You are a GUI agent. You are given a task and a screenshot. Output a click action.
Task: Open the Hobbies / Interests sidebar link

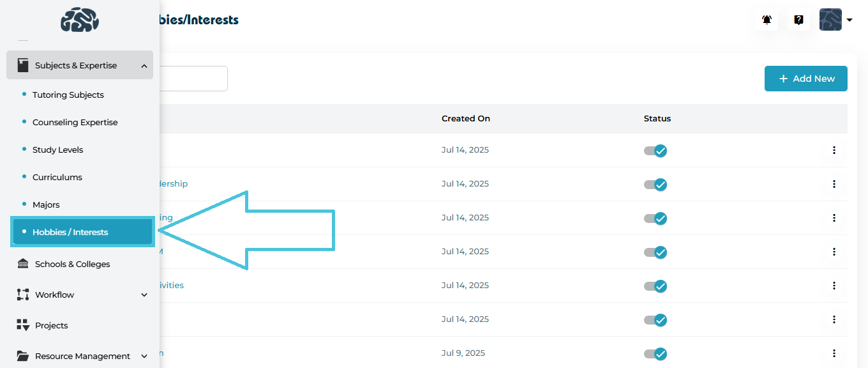point(70,232)
